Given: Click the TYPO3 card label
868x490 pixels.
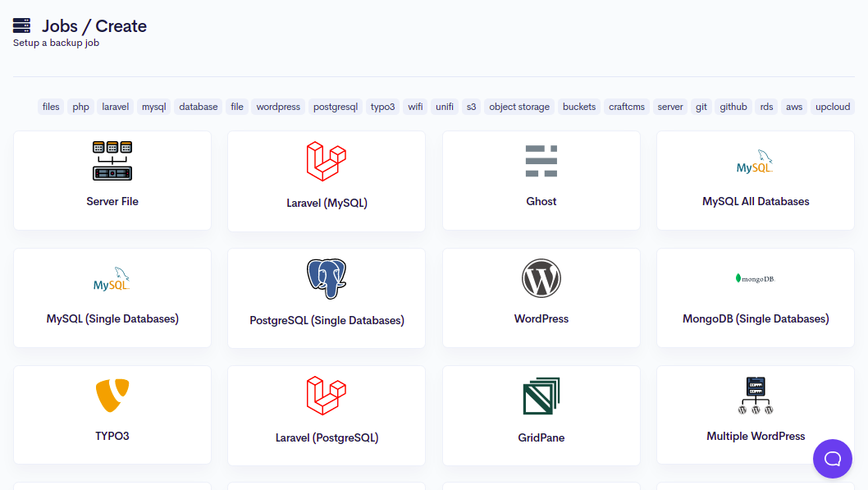Looking at the screenshot, I should click(112, 437).
